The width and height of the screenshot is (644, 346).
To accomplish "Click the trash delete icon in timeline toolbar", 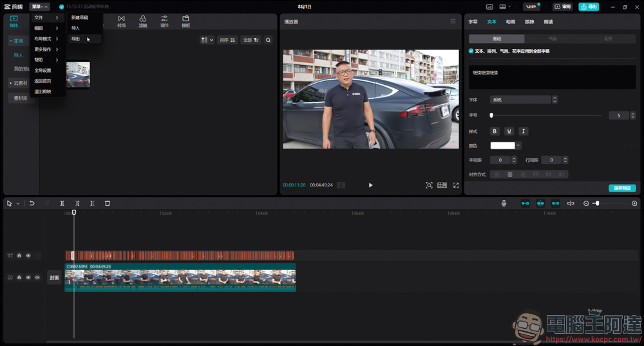I will click(108, 203).
